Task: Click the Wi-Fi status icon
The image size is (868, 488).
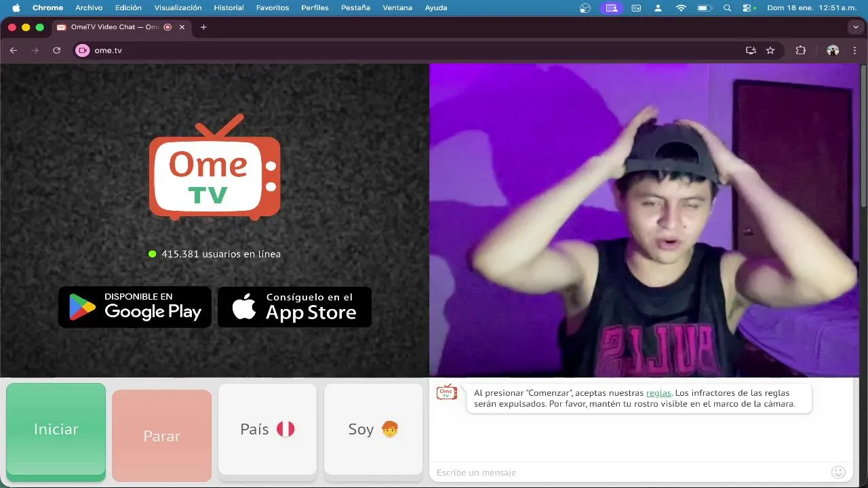Action: click(681, 8)
